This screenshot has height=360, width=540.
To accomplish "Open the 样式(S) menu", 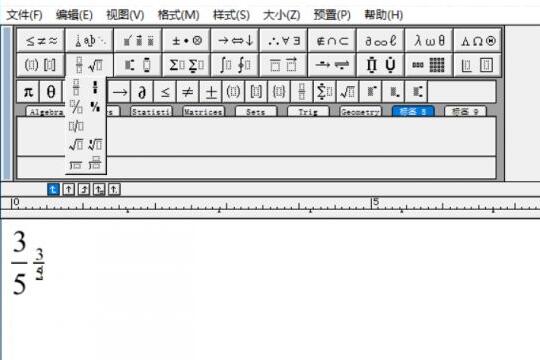I will 231,15.
